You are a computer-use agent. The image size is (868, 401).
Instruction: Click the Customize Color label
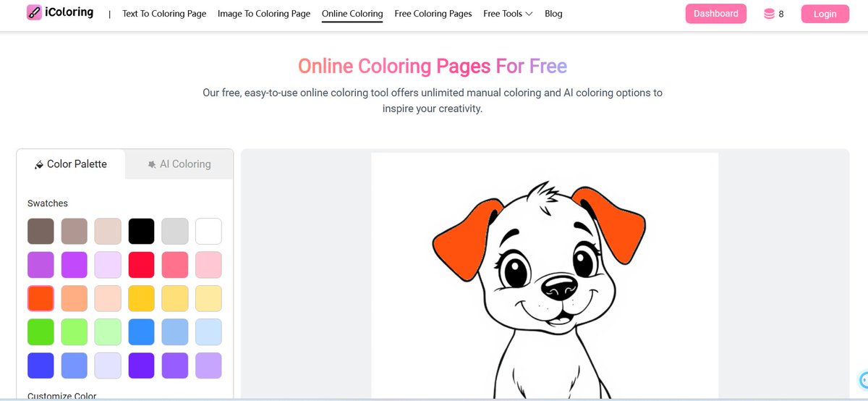pyautogui.click(x=62, y=396)
